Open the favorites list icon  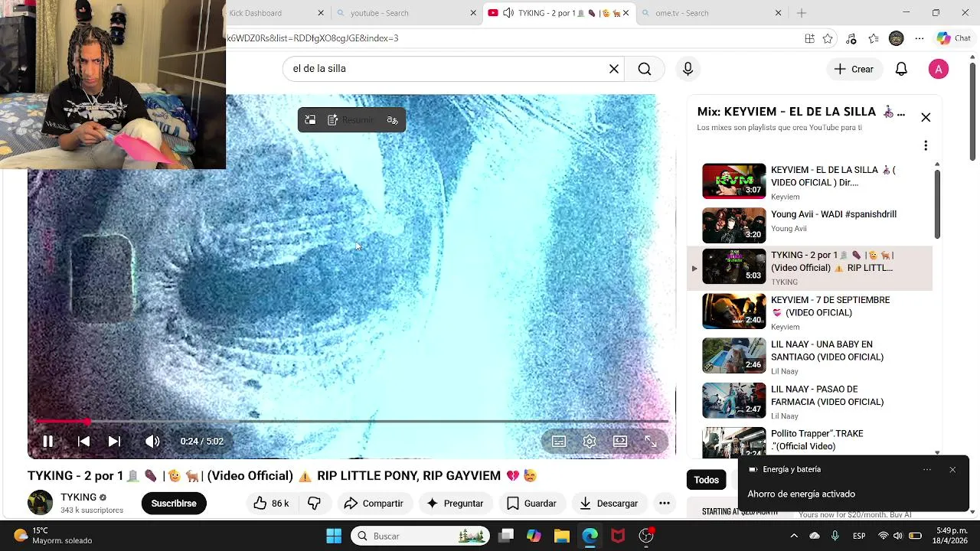(x=874, y=38)
